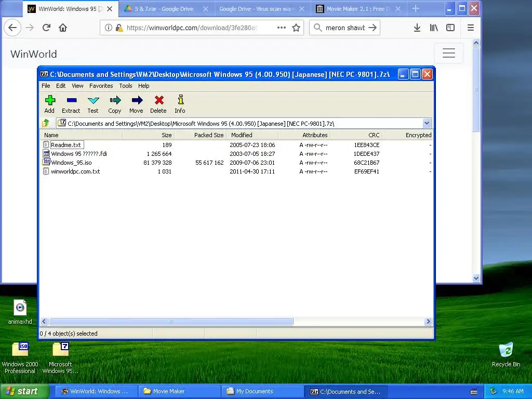Click the winworldpc.com.txt file icon
532x399 pixels.
pyautogui.click(x=46, y=171)
